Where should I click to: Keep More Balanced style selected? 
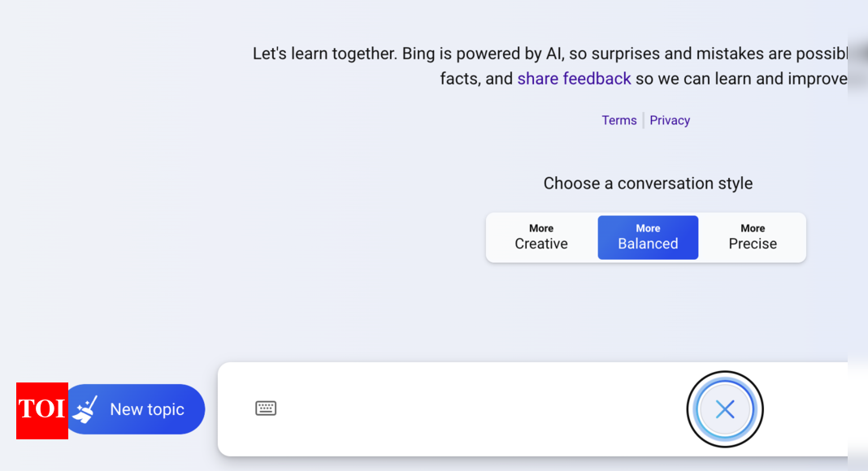pos(648,237)
